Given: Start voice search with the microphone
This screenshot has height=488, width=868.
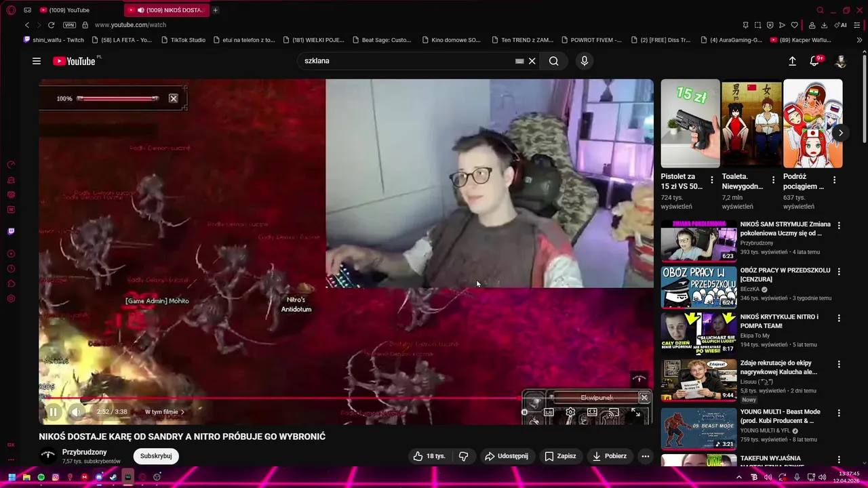Looking at the screenshot, I should 585,61.
